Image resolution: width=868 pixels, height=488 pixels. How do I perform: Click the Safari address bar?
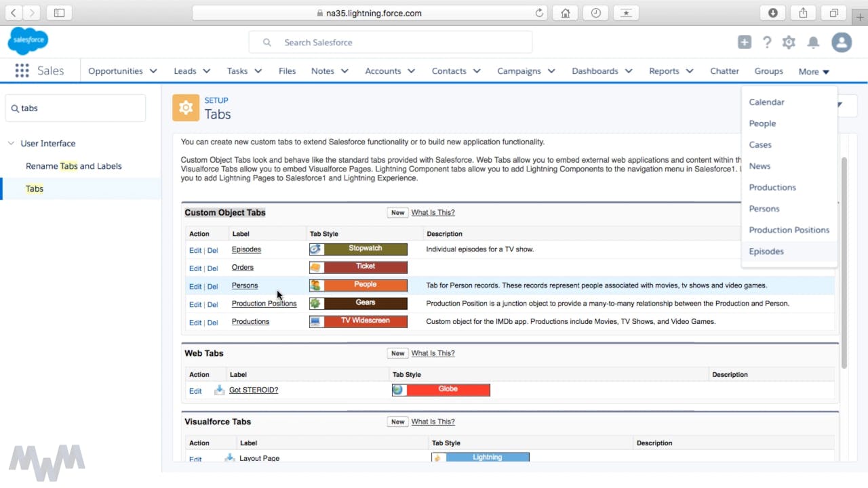point(370,13)
